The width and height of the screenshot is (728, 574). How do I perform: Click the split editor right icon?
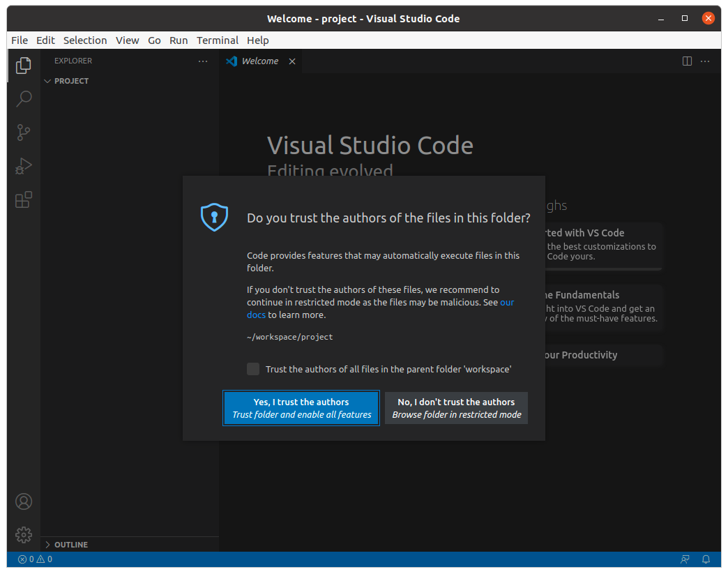click(x=687, y=61)
